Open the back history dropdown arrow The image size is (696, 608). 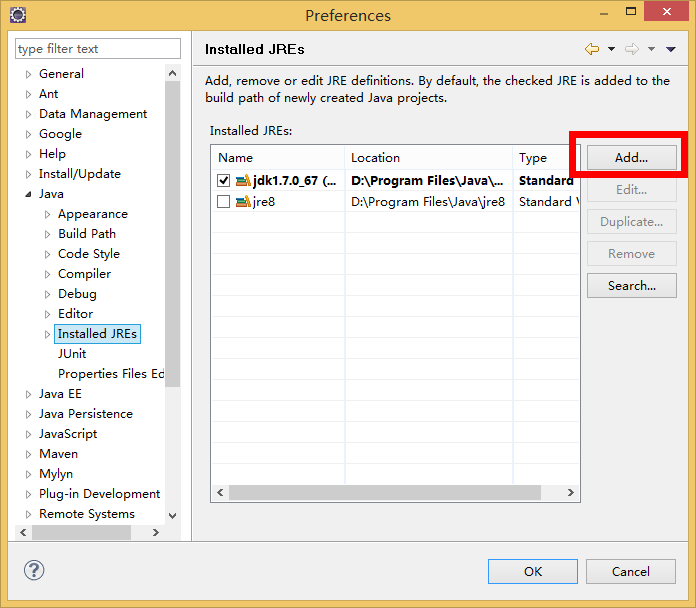pyautogui.click(x=611, y=49)
